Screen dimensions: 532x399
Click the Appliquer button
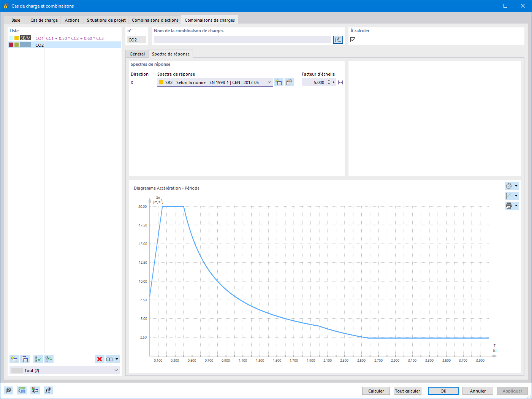point(512,391)
